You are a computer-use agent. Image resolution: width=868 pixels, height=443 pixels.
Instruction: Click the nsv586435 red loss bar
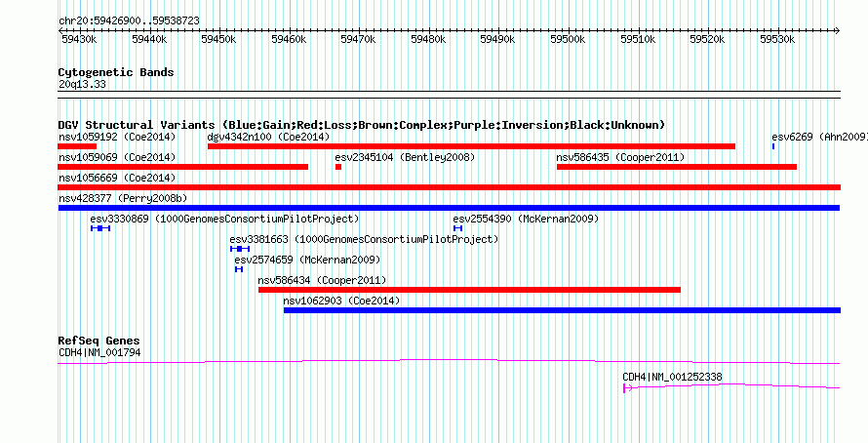[677, 167]
